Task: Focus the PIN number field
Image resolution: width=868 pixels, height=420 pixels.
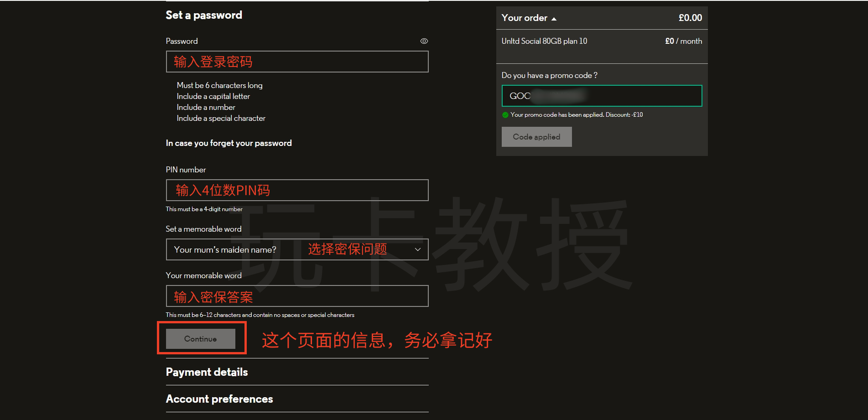Action: click(296, 190)
